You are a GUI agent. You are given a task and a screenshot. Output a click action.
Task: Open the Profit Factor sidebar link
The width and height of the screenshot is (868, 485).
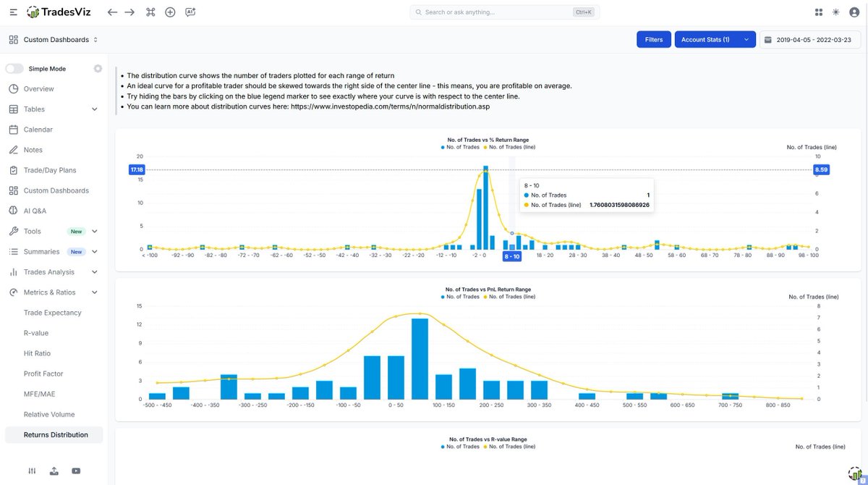[43, 374]
